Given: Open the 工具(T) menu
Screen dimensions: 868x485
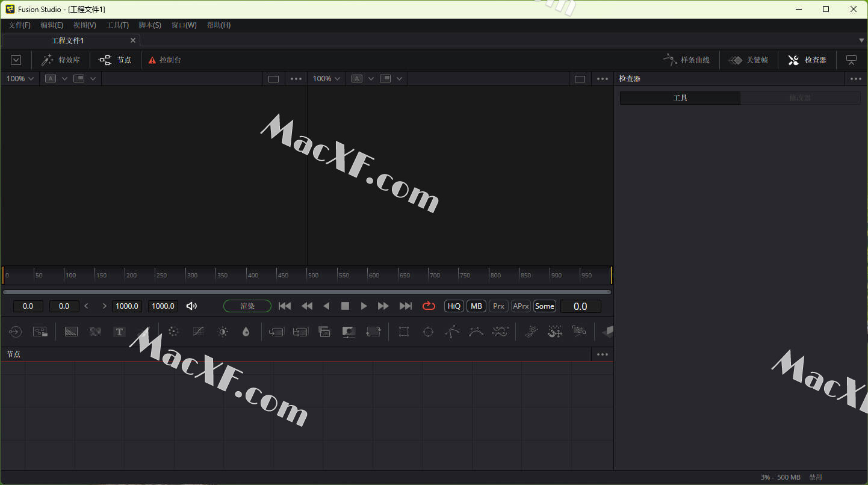Looking at the screenshot, I should (118, 25).
